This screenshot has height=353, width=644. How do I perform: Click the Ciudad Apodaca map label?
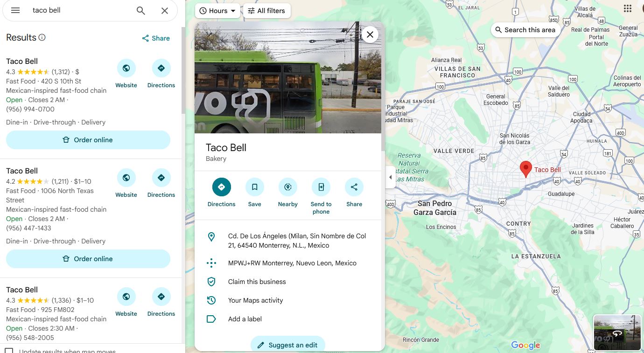click(x=581, y=117)
